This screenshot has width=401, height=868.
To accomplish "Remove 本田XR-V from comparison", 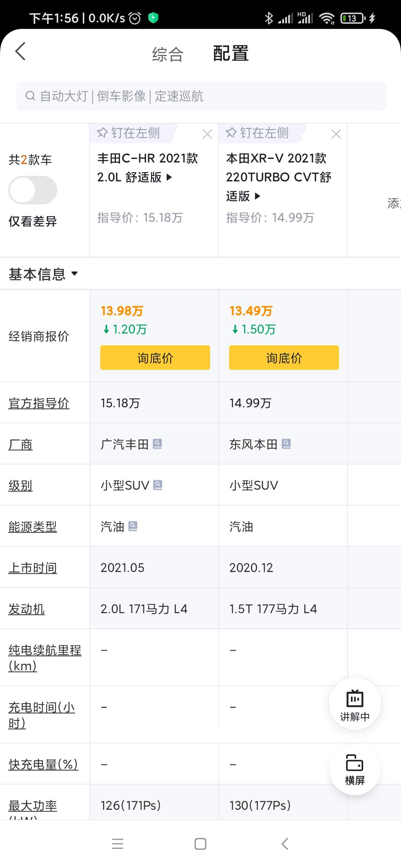I will [x=336, y=134].
